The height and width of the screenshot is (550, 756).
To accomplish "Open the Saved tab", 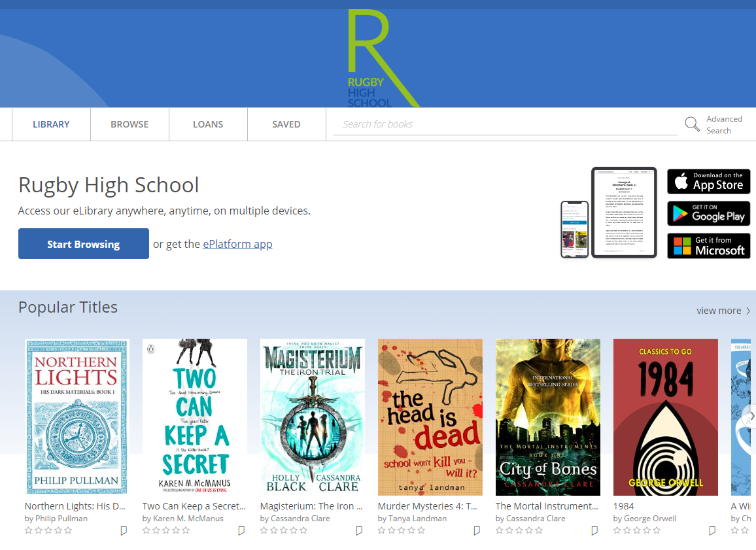I will coord(286,124).
